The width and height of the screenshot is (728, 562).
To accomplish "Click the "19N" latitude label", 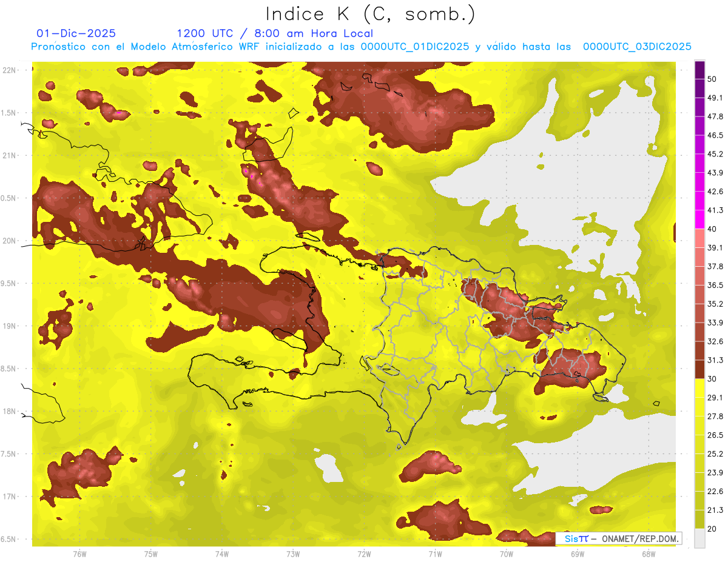I will coord(10,326).
